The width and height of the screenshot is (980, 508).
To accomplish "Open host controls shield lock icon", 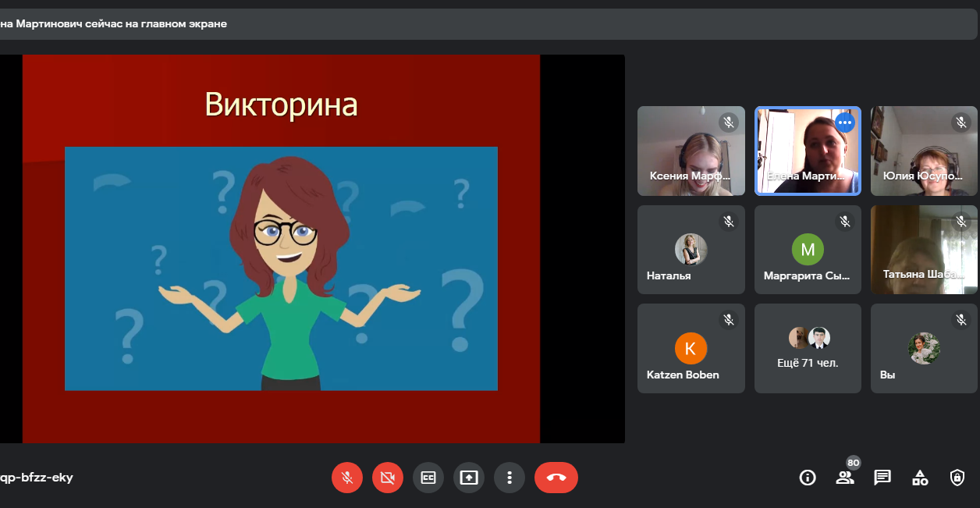I will click(957, 478).
